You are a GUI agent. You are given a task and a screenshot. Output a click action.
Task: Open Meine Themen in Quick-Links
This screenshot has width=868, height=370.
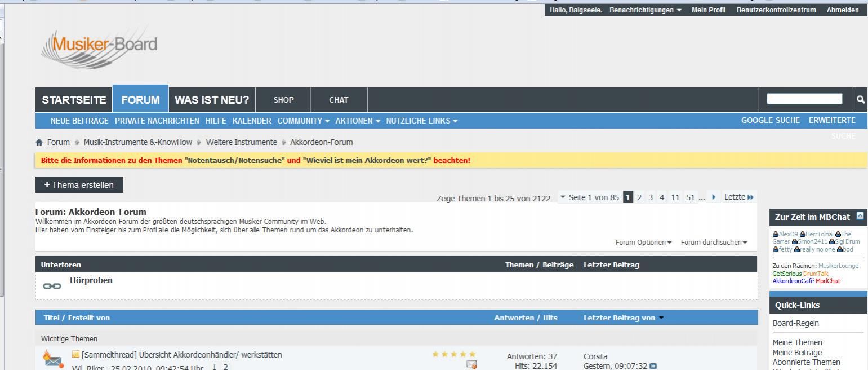(x=797, y=342)
